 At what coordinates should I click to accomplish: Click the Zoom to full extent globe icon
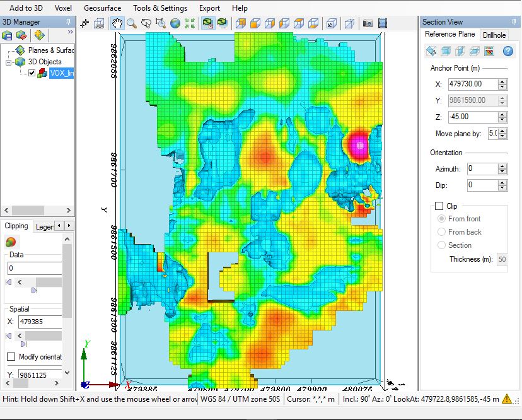pos(173,22)
